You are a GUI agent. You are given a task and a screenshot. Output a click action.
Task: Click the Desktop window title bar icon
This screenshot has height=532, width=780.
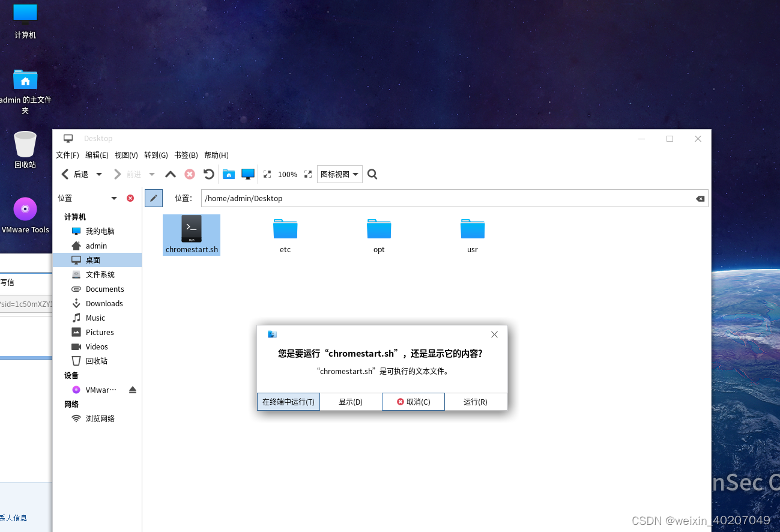click(x=68, y=139)
